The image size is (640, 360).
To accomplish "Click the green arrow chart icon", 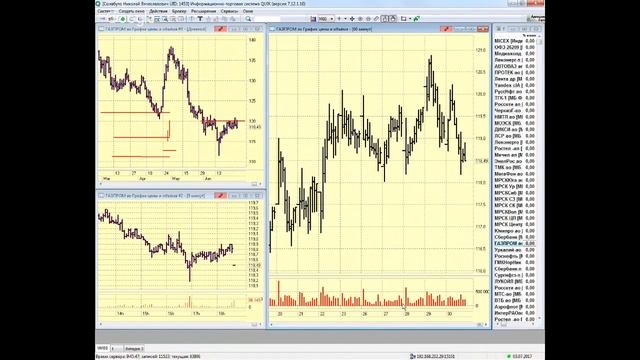I will click(x=416, y=19).
